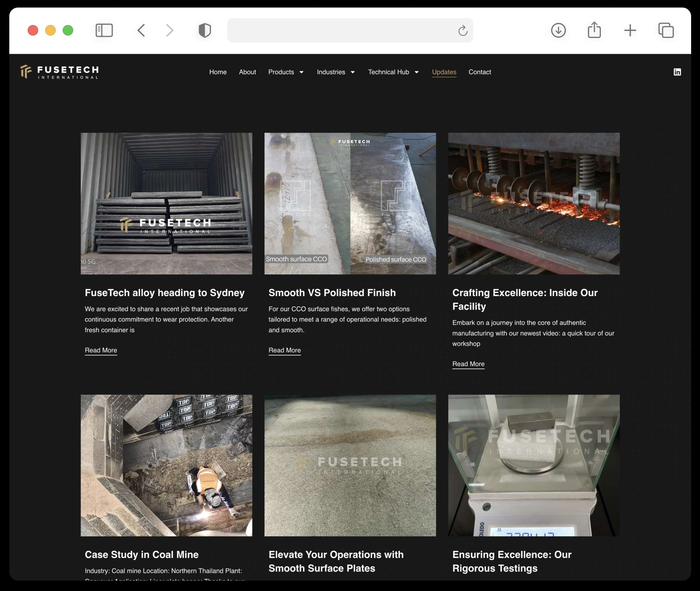Viewport: 700px width, 591px height.
Task: Select the Products menu label
Action: coord(281,72)
